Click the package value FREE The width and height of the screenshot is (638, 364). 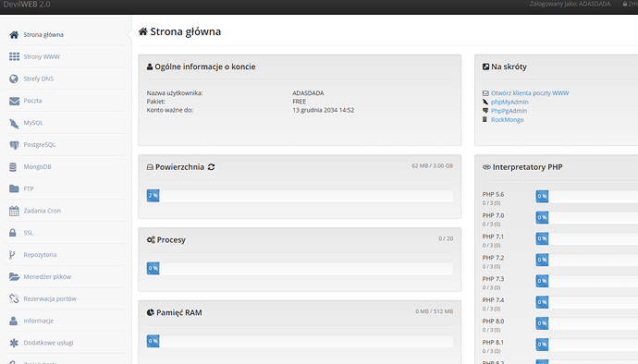(299, 102)
